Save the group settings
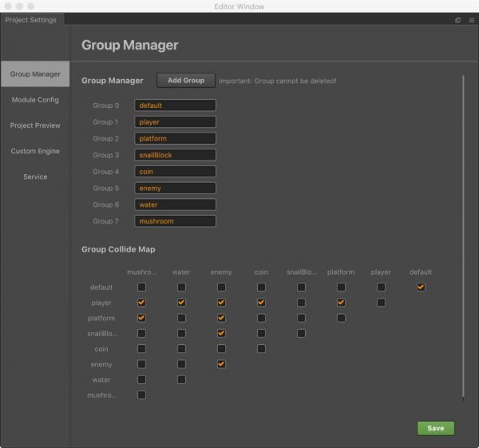The image size is (479, 448). pyautogui.click(x=436, y=428)
